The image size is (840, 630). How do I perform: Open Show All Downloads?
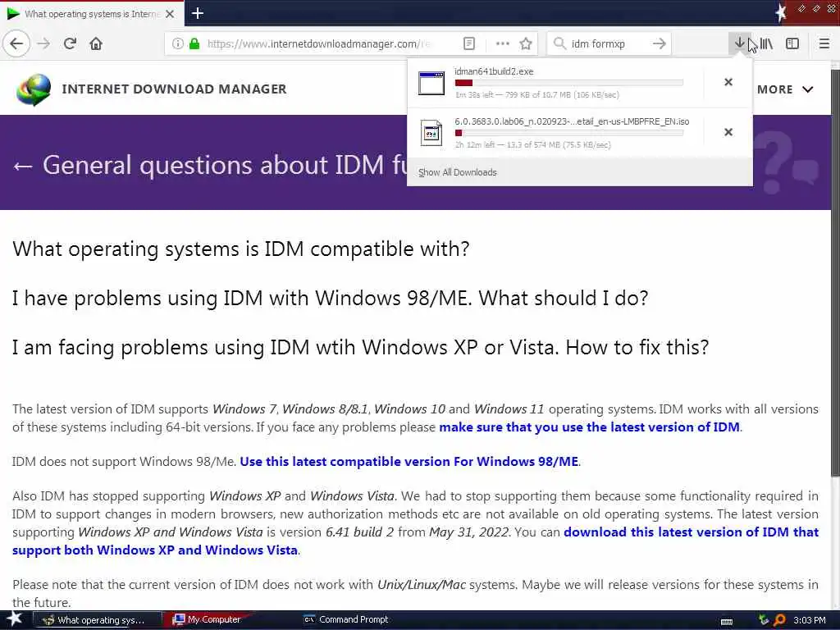[x=458, y=172]
